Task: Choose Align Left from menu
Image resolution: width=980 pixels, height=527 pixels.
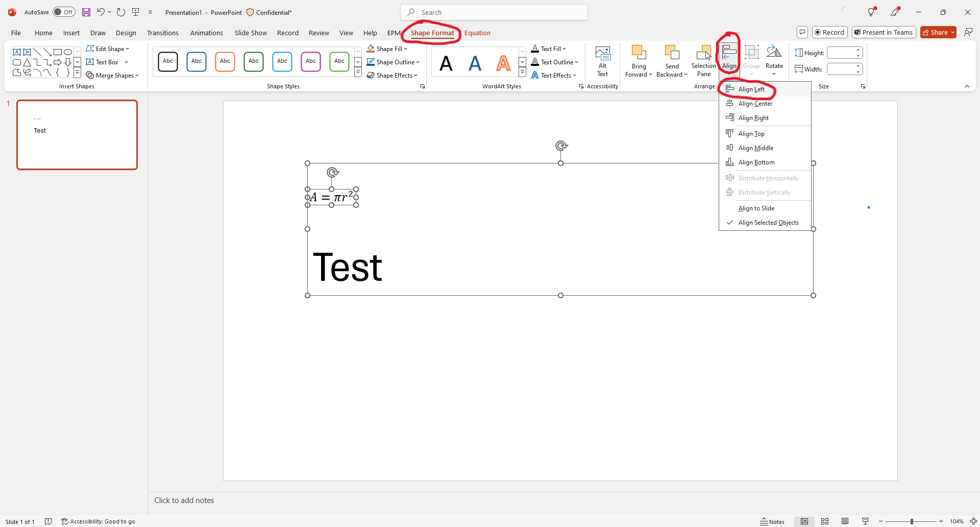Action: [x=765, y=89]
